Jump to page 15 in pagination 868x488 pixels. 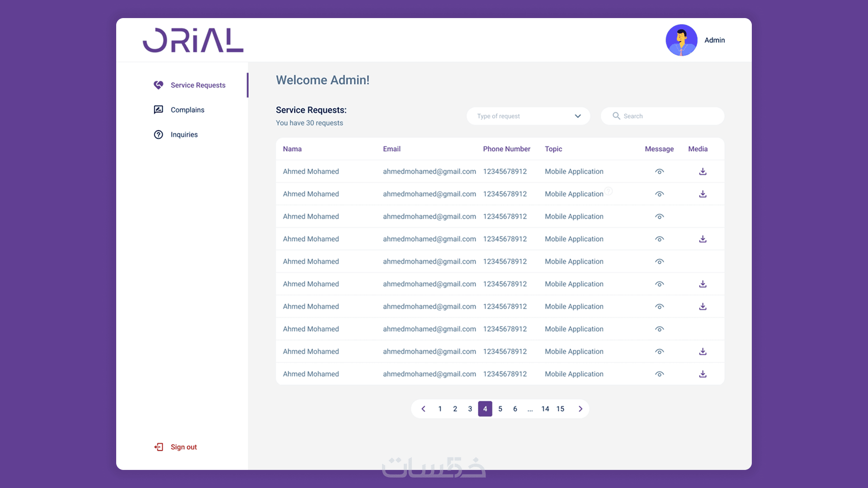tap(560, 409)
